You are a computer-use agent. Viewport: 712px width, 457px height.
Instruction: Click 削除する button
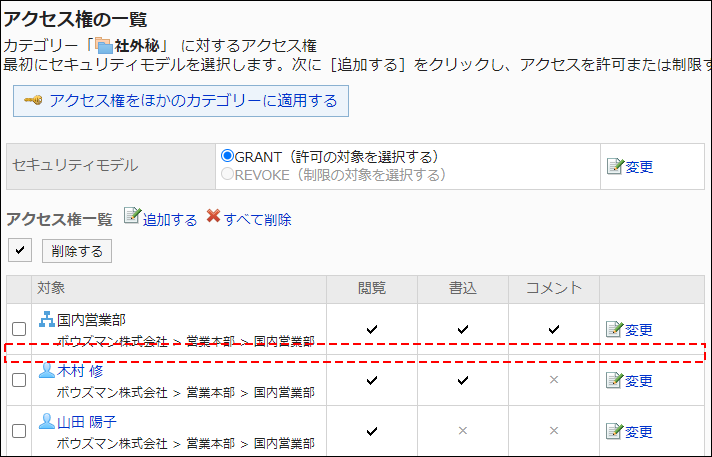77,251
